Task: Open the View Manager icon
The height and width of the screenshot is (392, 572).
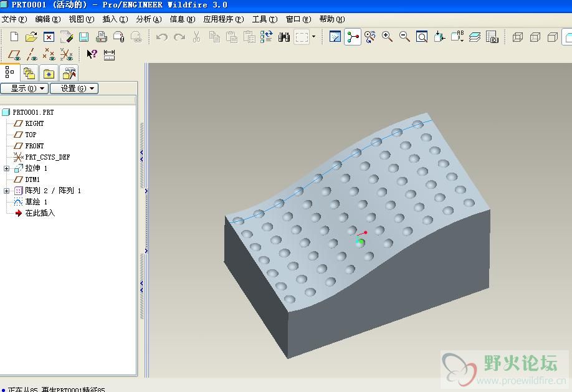Action: 492,37
